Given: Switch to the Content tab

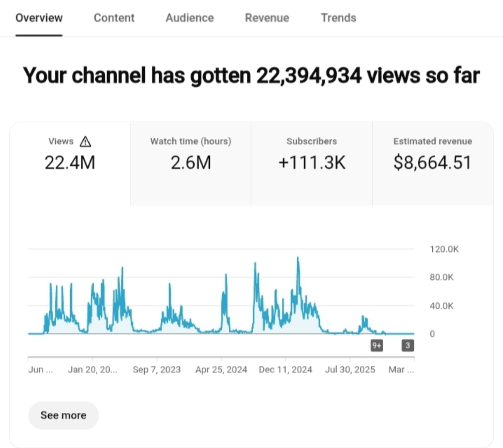Looking at the screenshot, I should (x=114, y=18).
